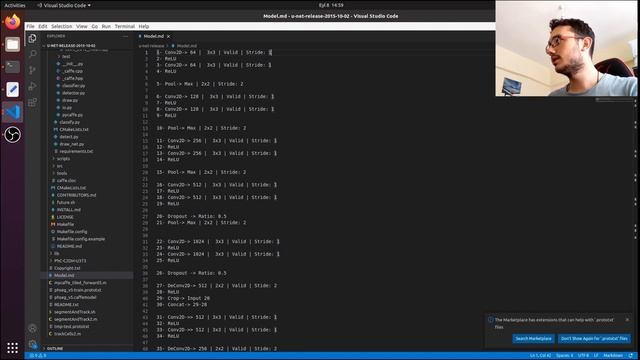The height and width of the screenshot is (360, 640).
Task: Open the Edit menu
Action: (x=43, y=26)
